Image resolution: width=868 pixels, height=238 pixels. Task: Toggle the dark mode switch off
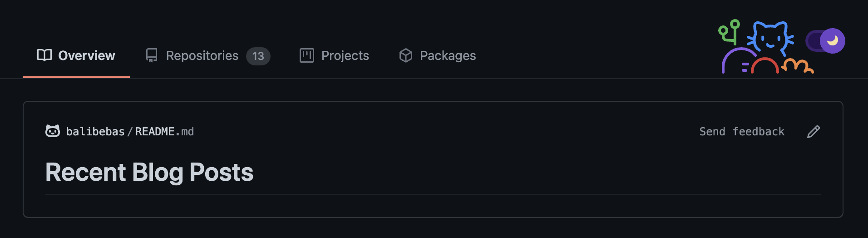(825, 41)
